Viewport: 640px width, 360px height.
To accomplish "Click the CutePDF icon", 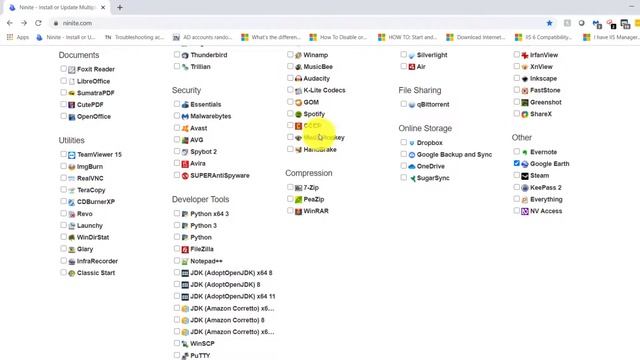I will click(72, 105).
